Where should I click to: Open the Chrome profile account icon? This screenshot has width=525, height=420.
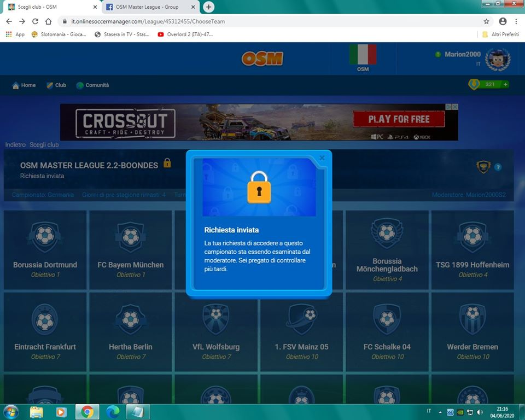click(503, 21)
